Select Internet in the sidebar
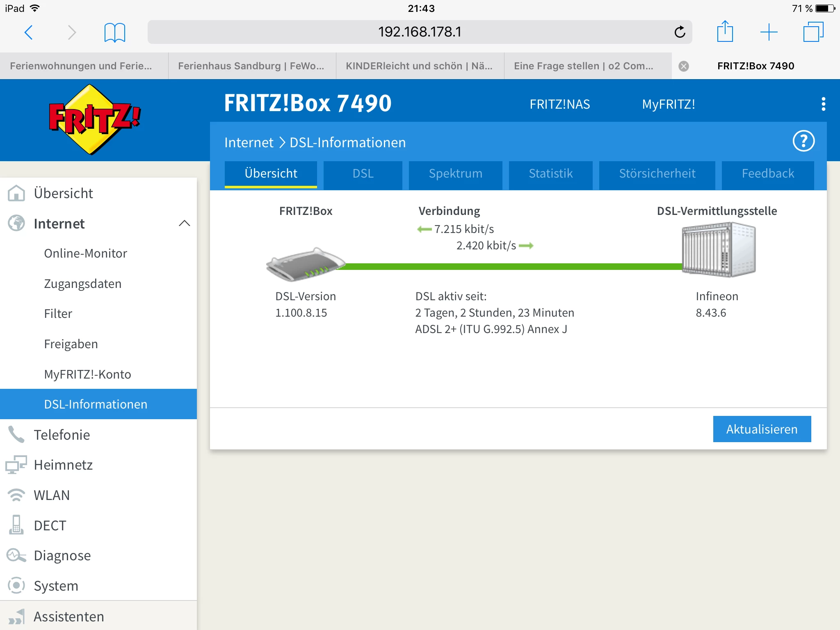 coord(98,224)
